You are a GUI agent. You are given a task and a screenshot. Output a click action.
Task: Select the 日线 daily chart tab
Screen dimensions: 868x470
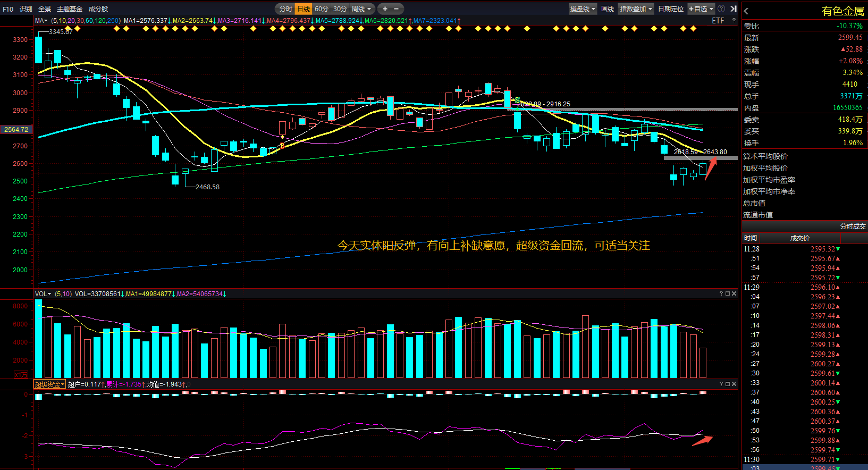coord(304,9)
